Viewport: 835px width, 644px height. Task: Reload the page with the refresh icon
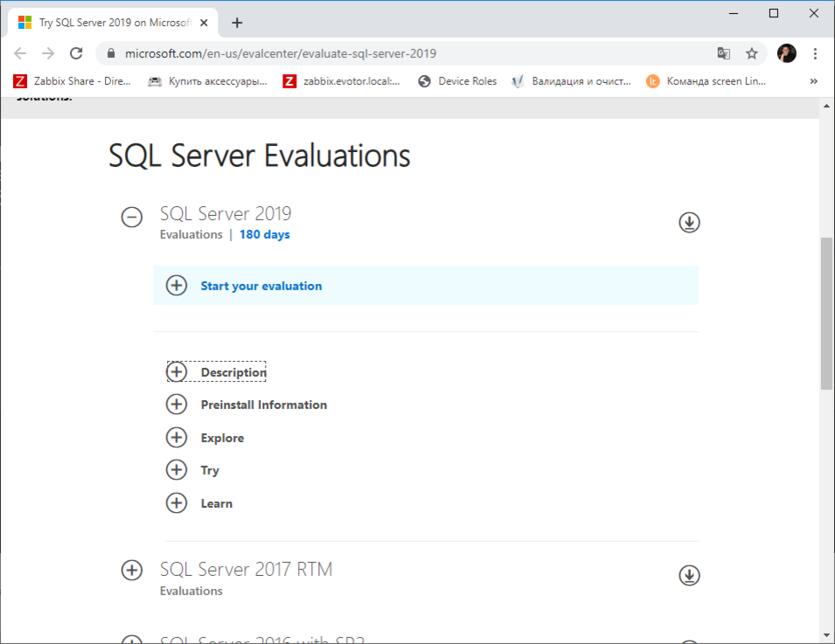[77, 53]
